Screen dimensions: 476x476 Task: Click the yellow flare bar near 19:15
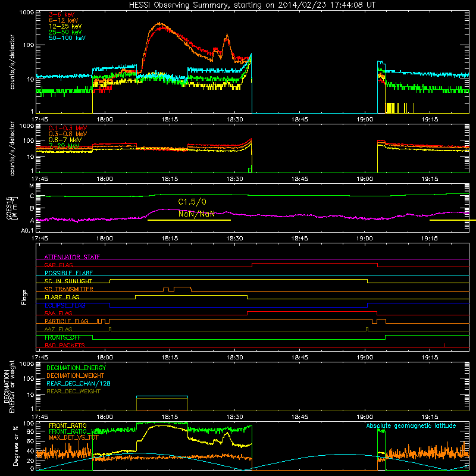pos(453,220)
